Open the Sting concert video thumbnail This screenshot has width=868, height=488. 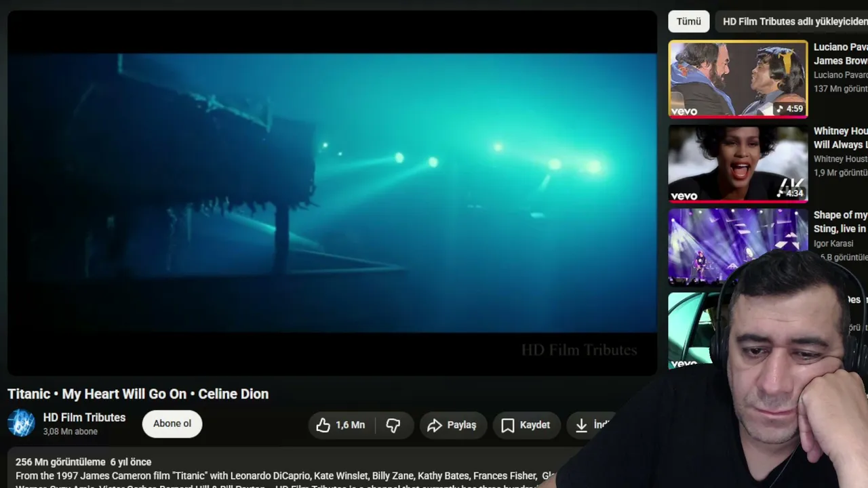[x=738, y=247]
